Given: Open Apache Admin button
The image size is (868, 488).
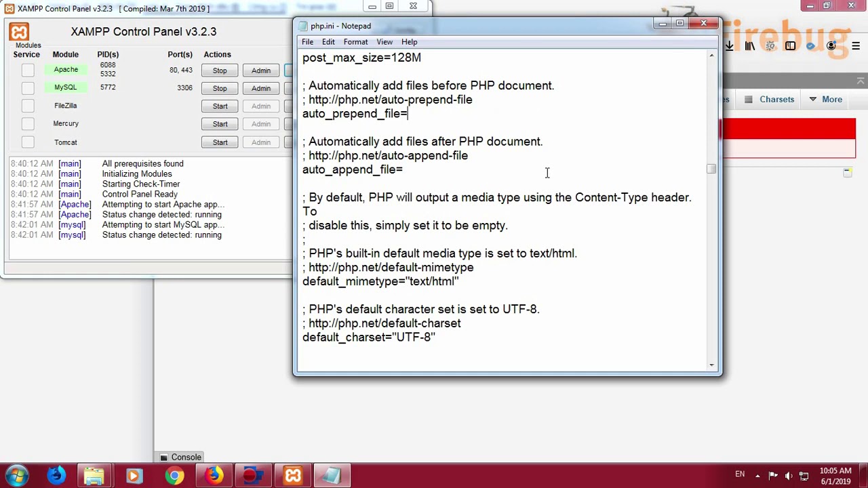Looking at the screenshot, I should coord(261,70).
